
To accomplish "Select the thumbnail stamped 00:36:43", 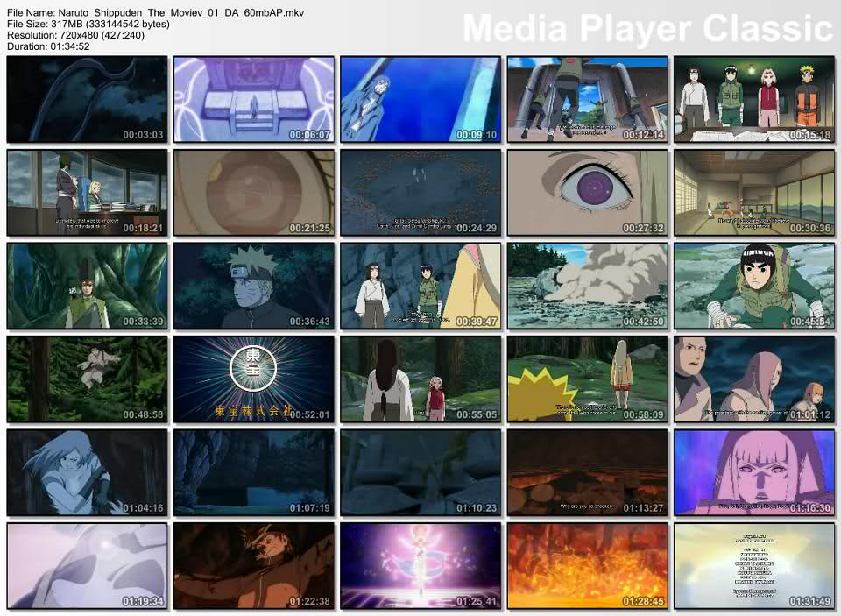I will coord(254,286).
